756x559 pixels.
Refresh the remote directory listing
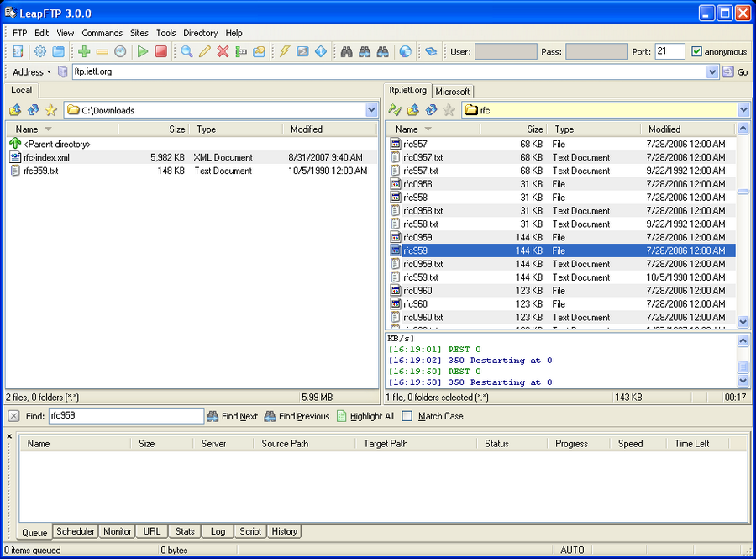(430, 110)
